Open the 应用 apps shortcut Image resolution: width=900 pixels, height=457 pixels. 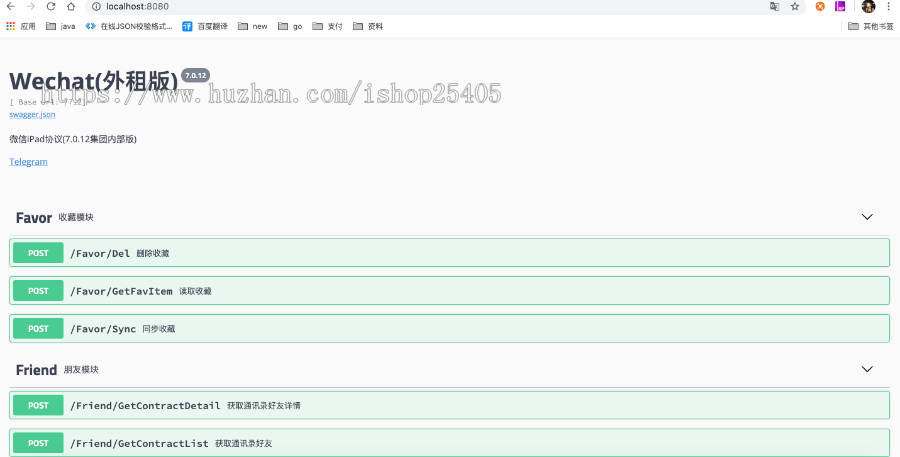click(21, 26)
